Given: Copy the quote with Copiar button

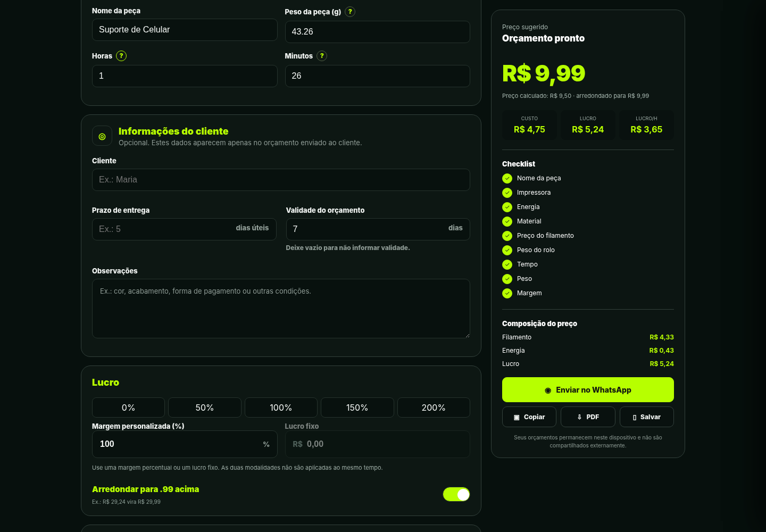Looking at the screenshot, I should 529,417.
